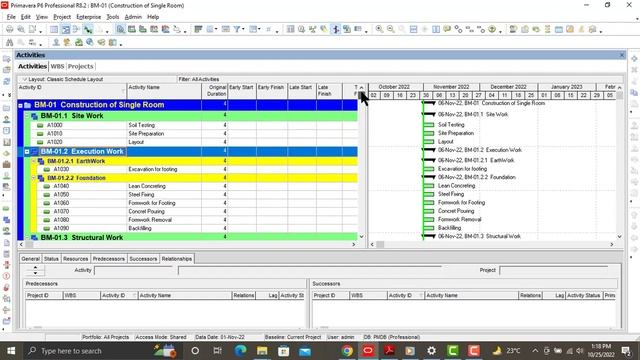Switch to the WBS tab
Screen dimensions: 640x360
[x=58, y=66]
